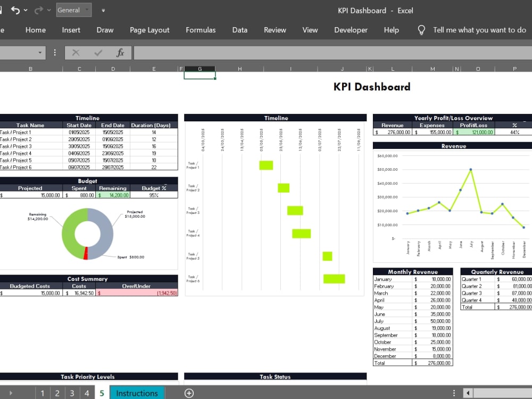Open the Help tab
532x399 pixels.
click(391, 30)
